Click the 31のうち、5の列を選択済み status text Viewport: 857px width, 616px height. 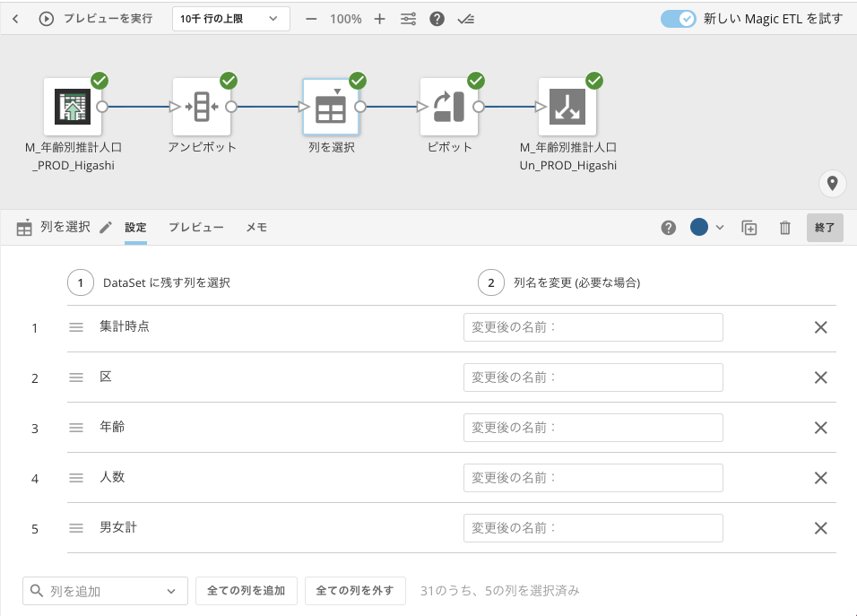(500, 591)
